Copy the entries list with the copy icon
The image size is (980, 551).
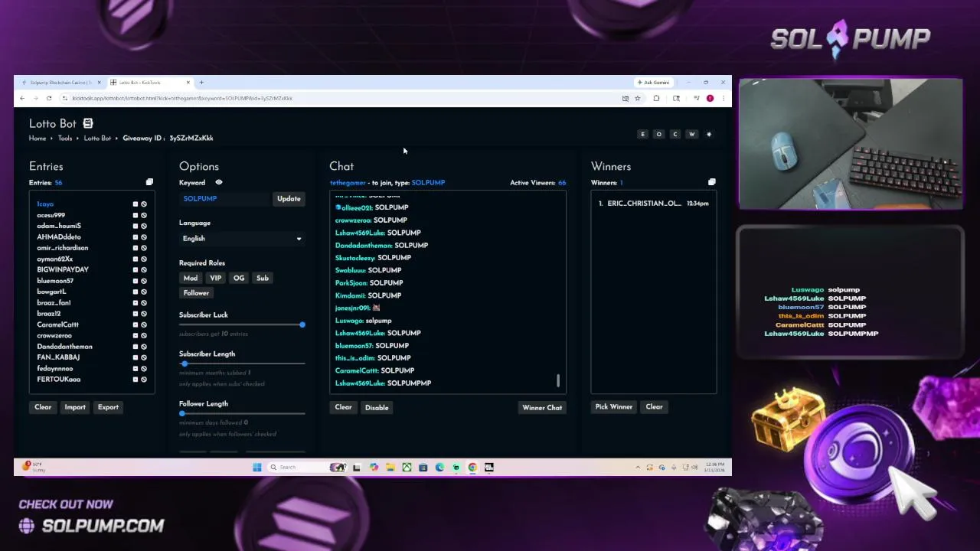[149, 182]
